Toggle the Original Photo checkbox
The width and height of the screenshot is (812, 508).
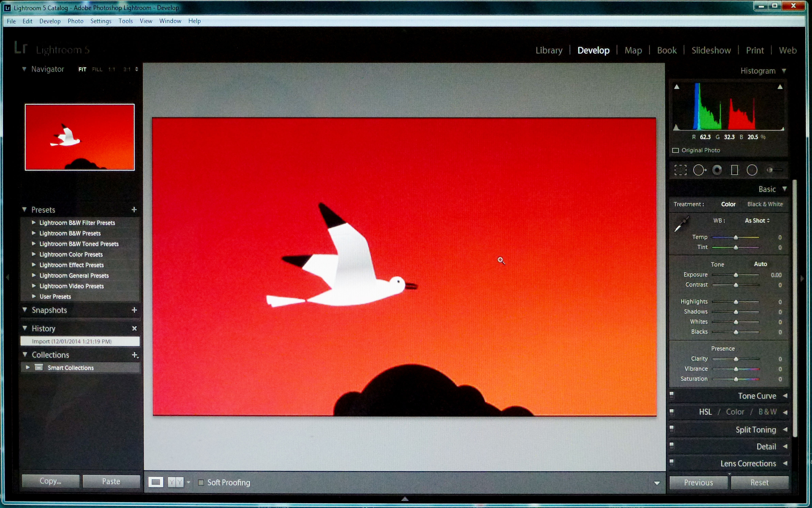[x=675, y=150]
